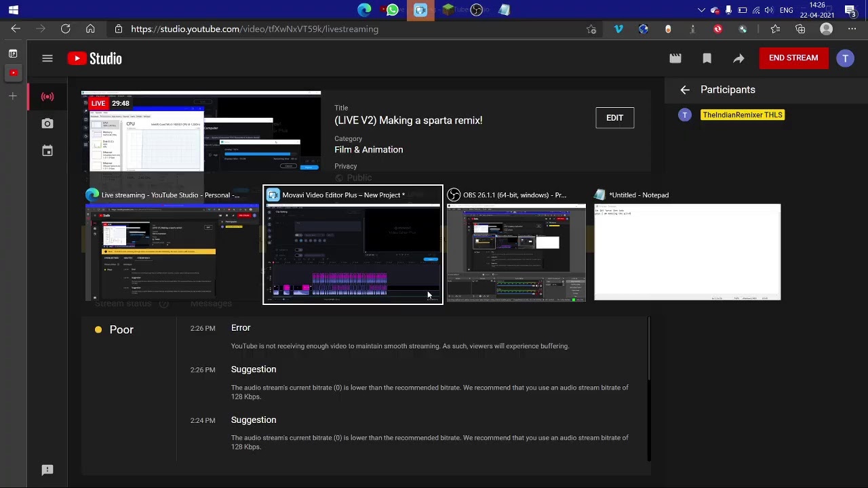Image resolution: width=868 pixels, height=488 pixels.
Task: Click the send feedback icon at bottom-left
Action: [x=47, y=470]
